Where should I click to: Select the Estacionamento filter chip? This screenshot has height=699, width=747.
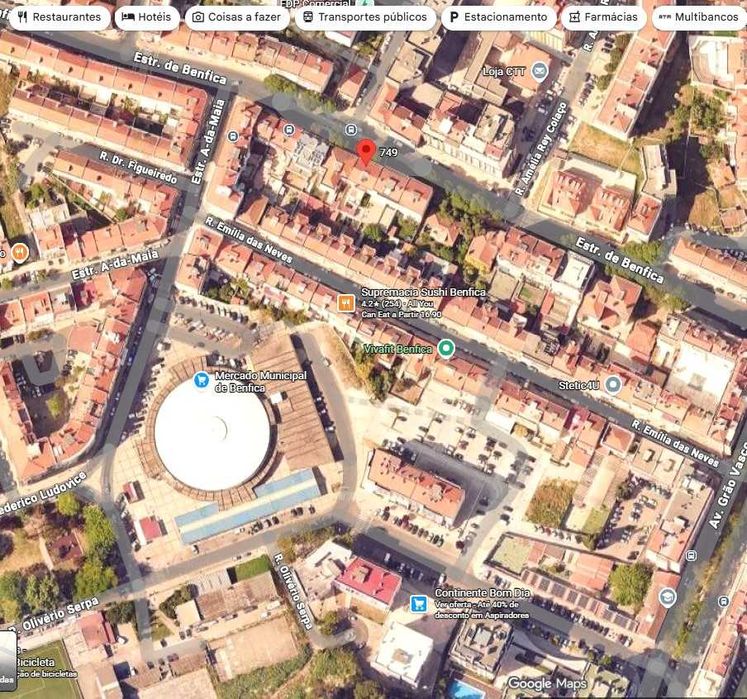[498, 17]
